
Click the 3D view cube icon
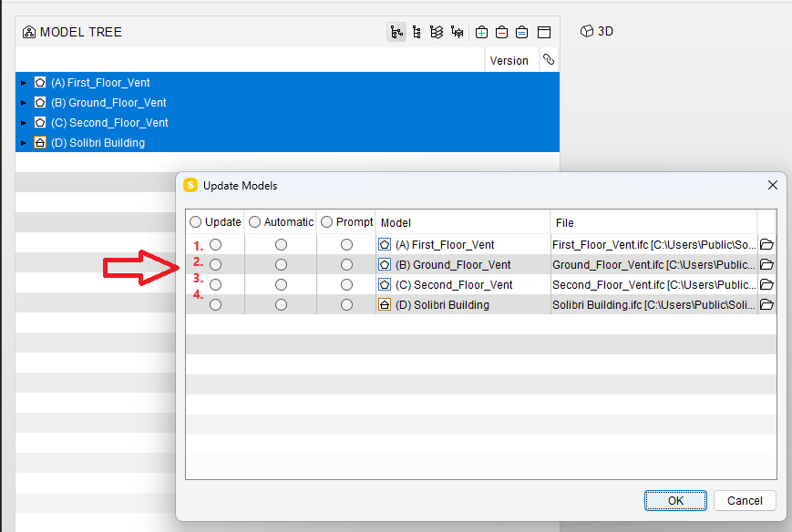[x=586, y=31]
